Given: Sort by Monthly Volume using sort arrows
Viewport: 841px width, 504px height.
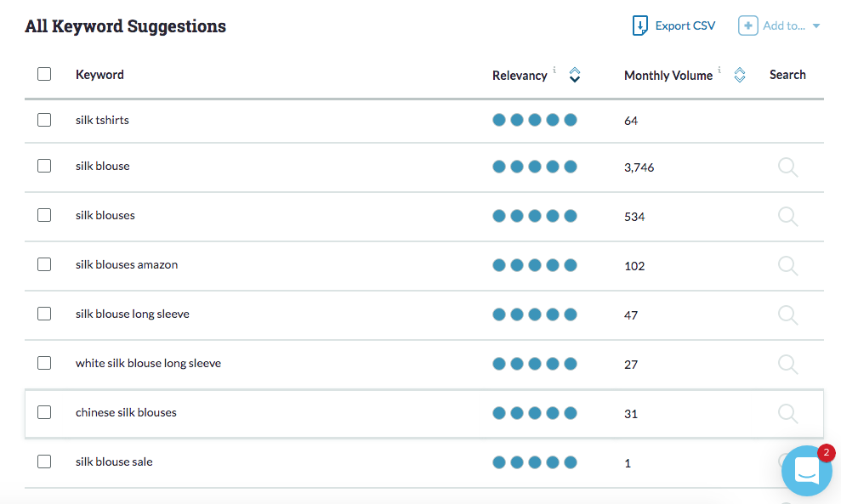Looking at the screenshot, I should pos(740,75).
